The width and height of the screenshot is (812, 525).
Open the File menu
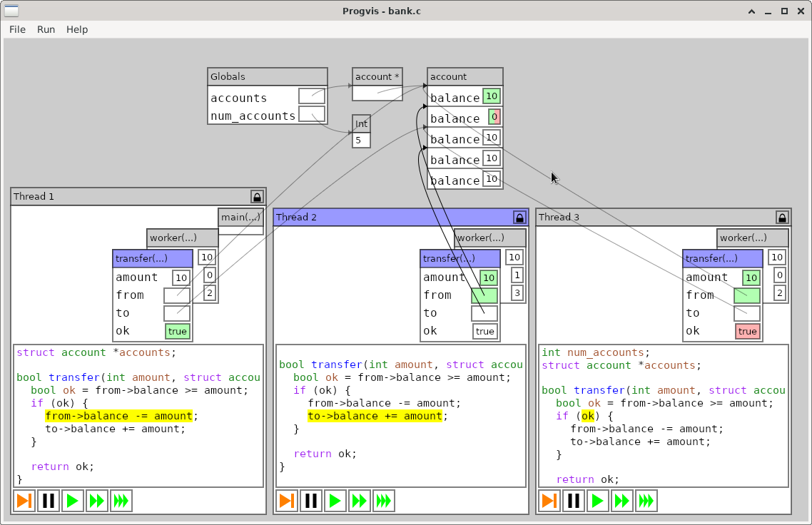coord(17,29)
